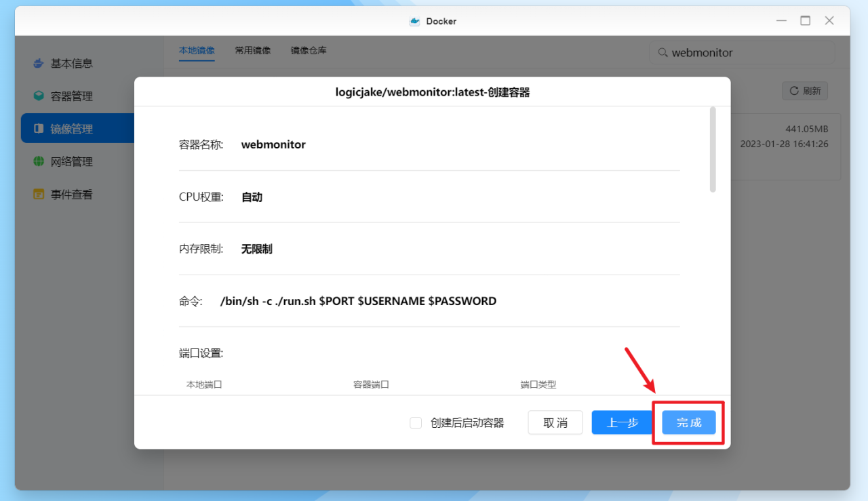Select the 基本信息 sidebar icon
This screenshot has height=501, width=868.
point(39,63)
